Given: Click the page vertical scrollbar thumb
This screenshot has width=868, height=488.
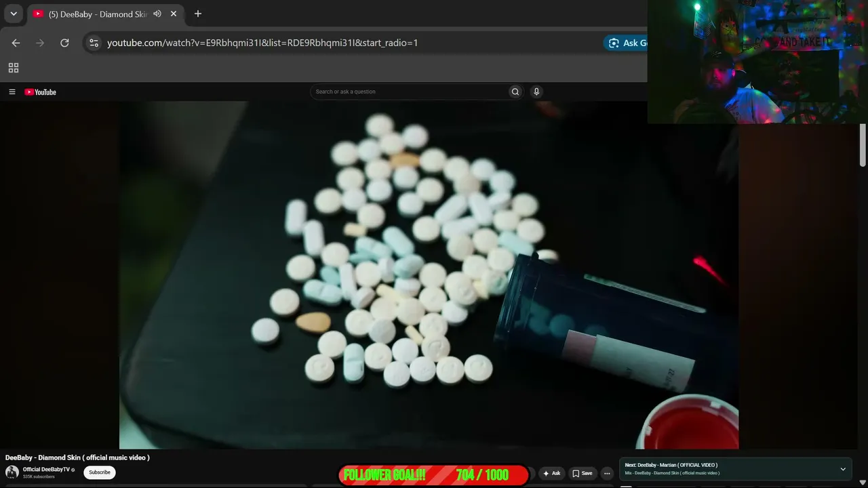Looking at the screenshot, I should [x=863, y=145].
